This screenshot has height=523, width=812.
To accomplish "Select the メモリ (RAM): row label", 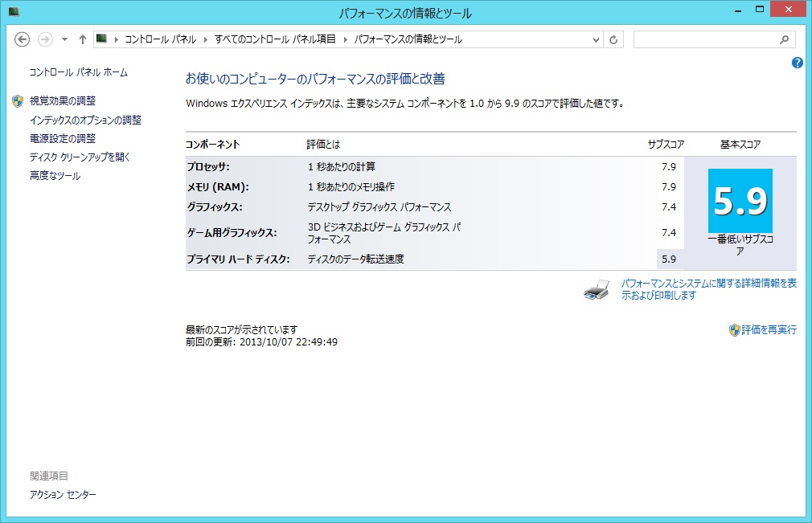I will tap(218, 186).
